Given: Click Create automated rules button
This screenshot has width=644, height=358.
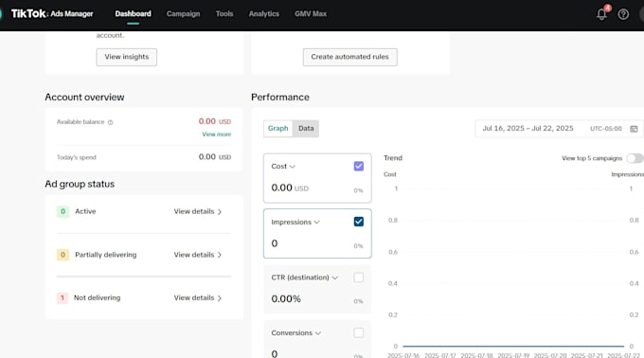Looking at the screenshot, I should (x=349, y=57).
